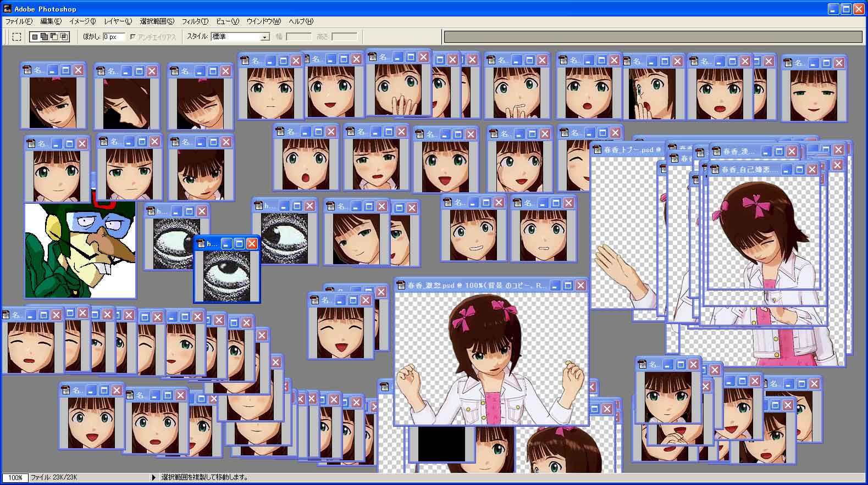The width and height of the screenshot is (868, 485).
Task: Maximize the active eye image window
Action: point(239,243)
